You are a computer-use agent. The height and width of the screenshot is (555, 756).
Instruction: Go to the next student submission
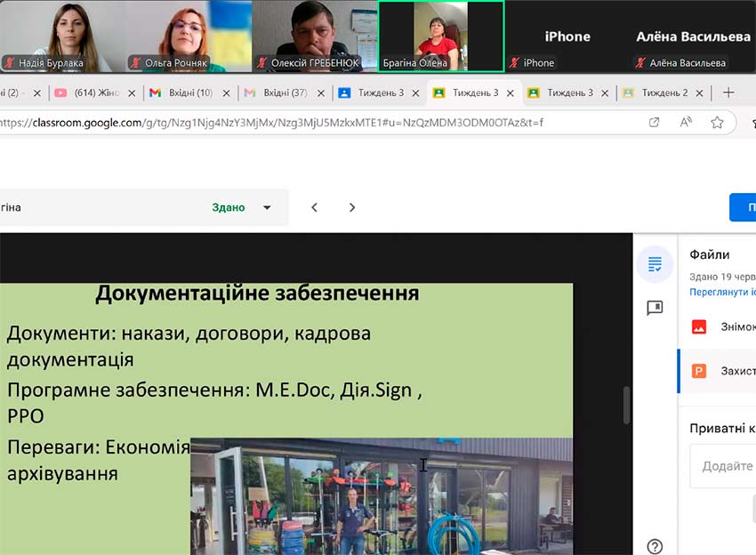[352, 207]
